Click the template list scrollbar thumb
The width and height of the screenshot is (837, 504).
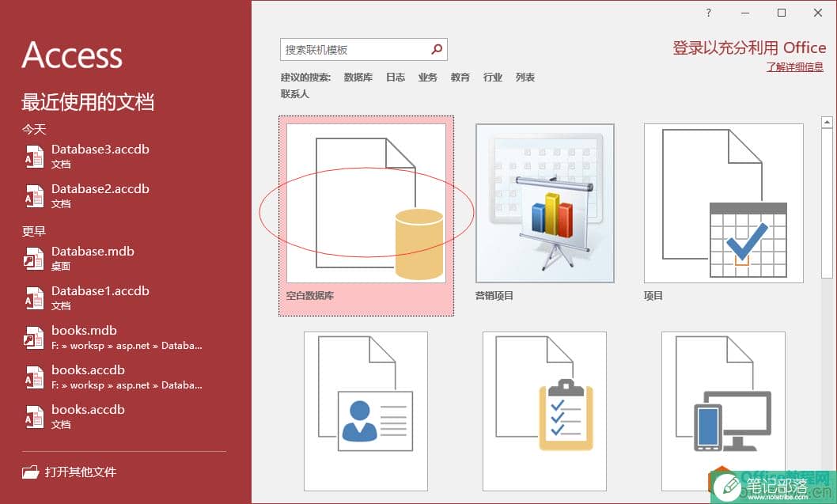pos(827,203)
